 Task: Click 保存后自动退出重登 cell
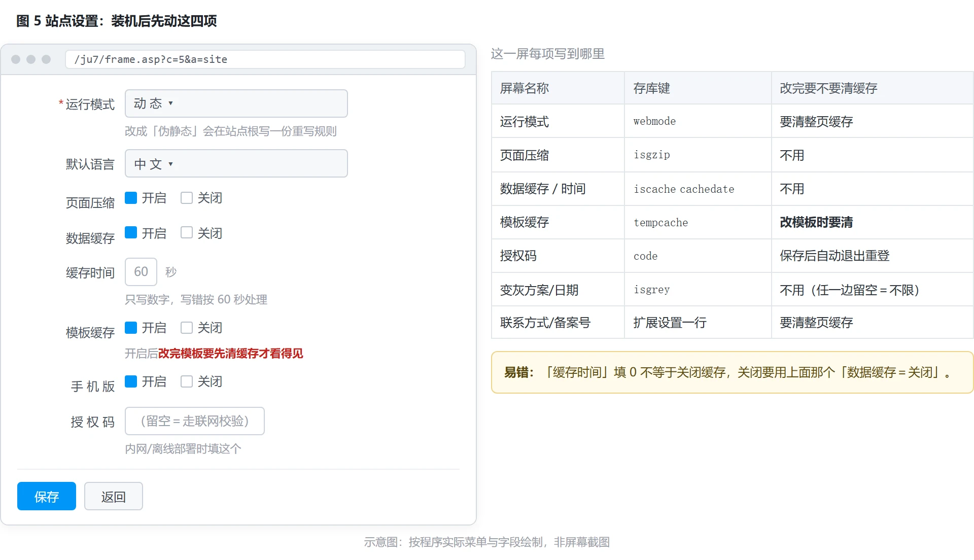click(872, 256)
